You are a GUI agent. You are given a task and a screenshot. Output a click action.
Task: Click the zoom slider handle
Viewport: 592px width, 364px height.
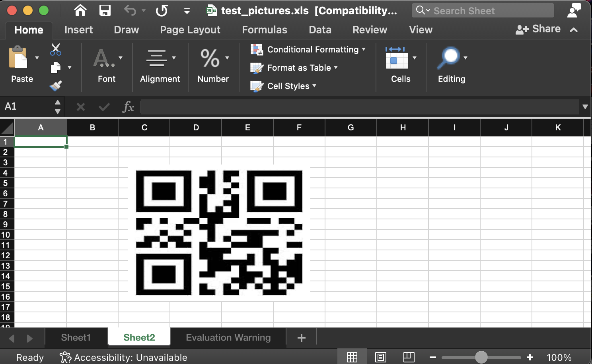[481, 357]
